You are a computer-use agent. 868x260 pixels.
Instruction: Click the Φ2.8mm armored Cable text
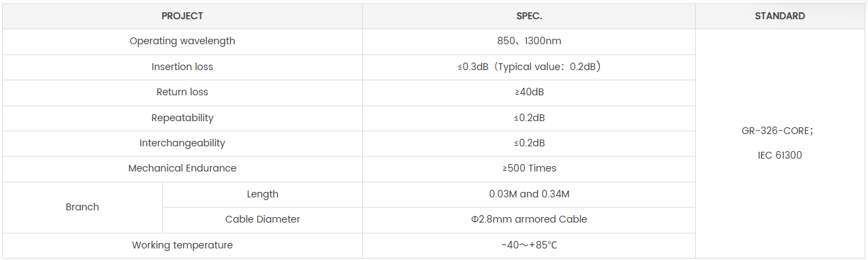529,219
